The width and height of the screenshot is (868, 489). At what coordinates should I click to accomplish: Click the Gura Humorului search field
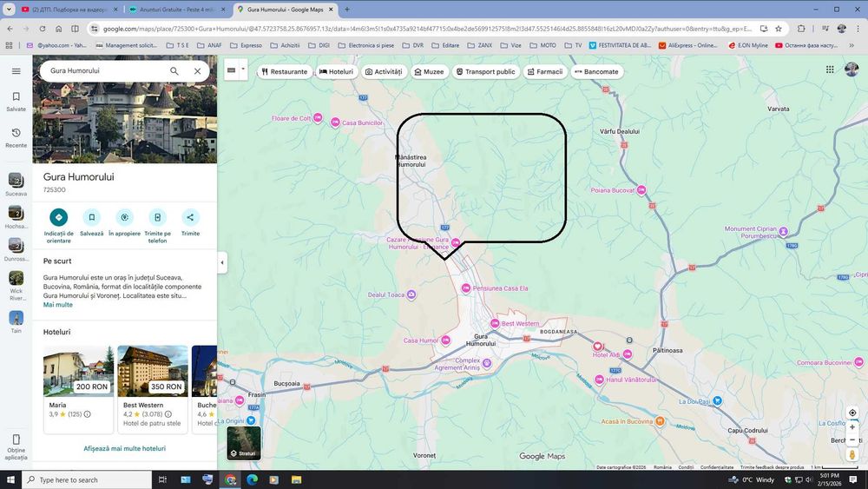coord(105,71)
